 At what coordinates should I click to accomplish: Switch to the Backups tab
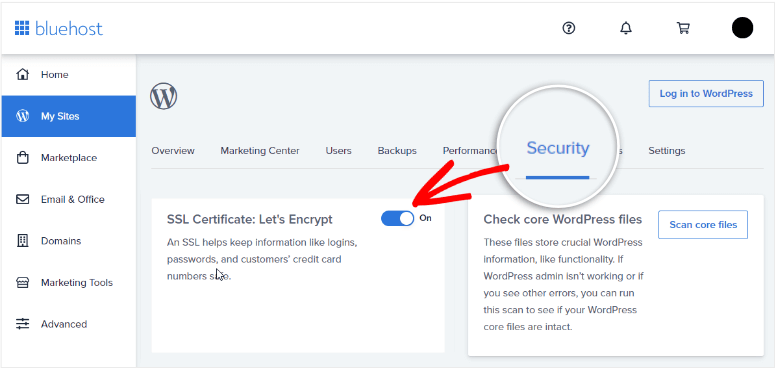point(397,151)
